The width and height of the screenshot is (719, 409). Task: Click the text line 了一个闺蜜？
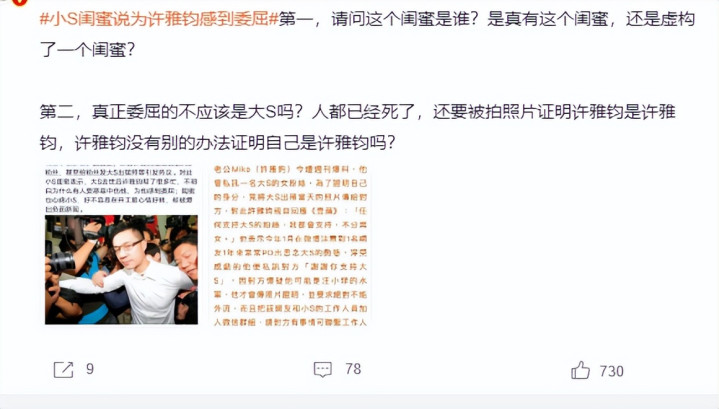pos(88,50)
